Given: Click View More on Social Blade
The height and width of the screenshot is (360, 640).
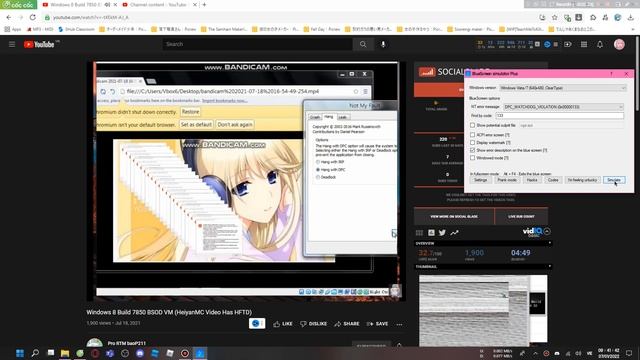Looking at the screenshot, I should (454, 216).
